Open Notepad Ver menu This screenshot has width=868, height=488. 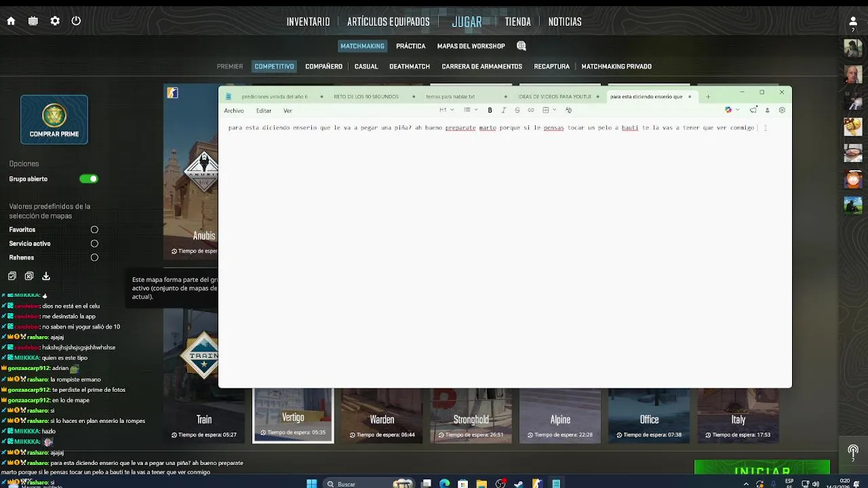(288, 110)
